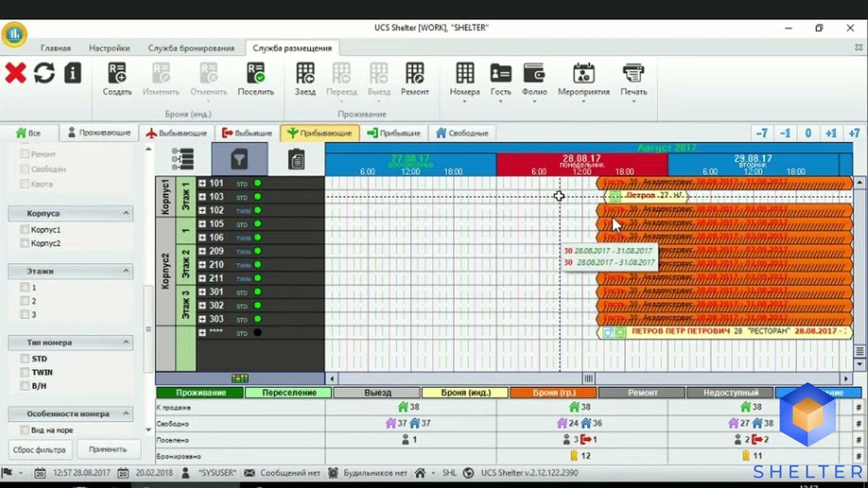Open the info icon in ribbon

73,73
